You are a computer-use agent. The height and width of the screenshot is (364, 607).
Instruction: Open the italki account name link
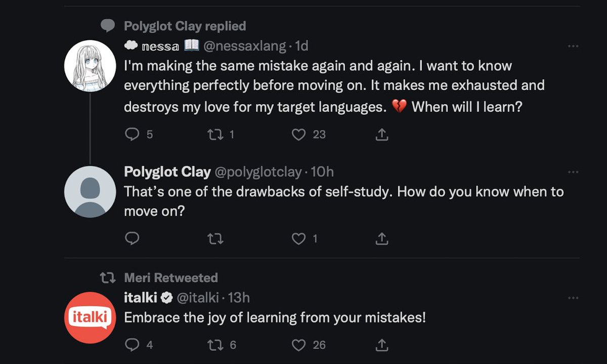pos(140,298)
